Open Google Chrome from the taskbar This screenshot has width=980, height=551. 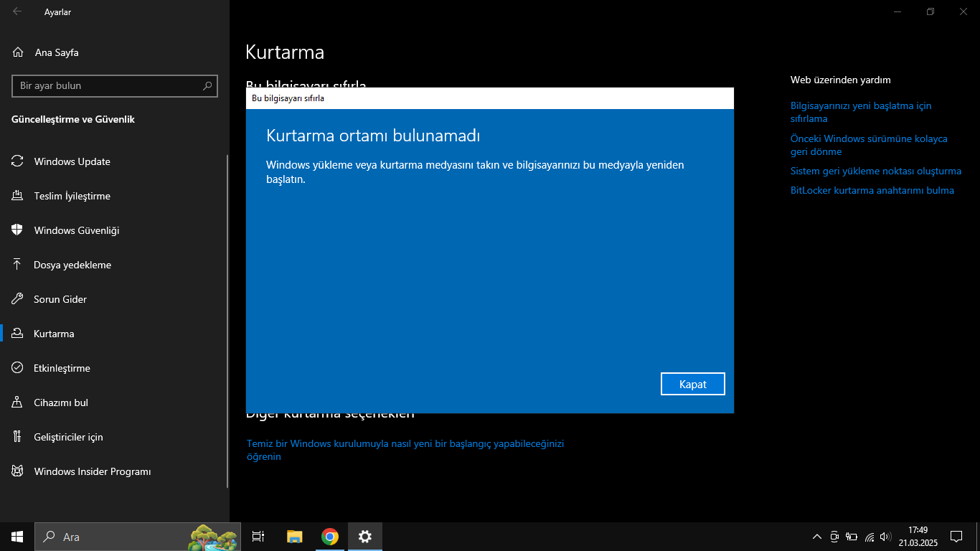[x=330, y=537]
